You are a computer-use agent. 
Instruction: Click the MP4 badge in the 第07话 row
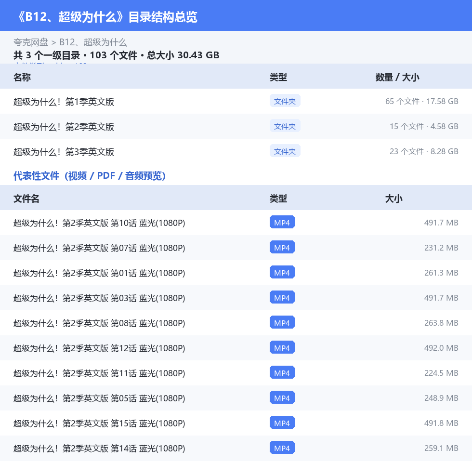point(282,248)
